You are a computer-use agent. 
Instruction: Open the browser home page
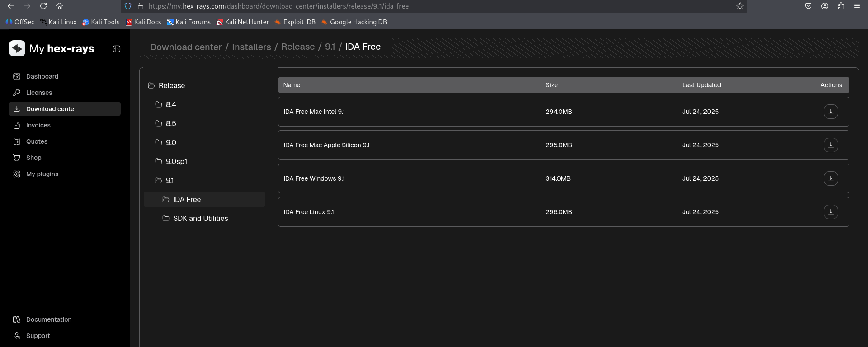[59, 6]
